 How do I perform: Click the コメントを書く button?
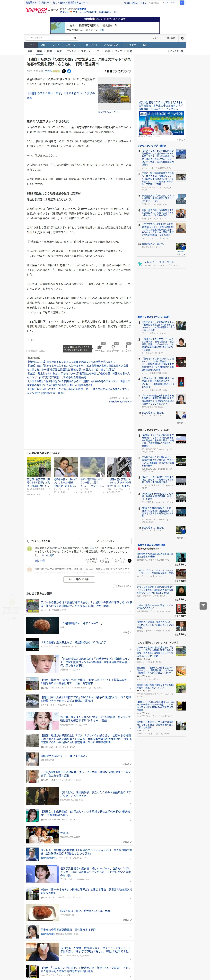point(105,541)
